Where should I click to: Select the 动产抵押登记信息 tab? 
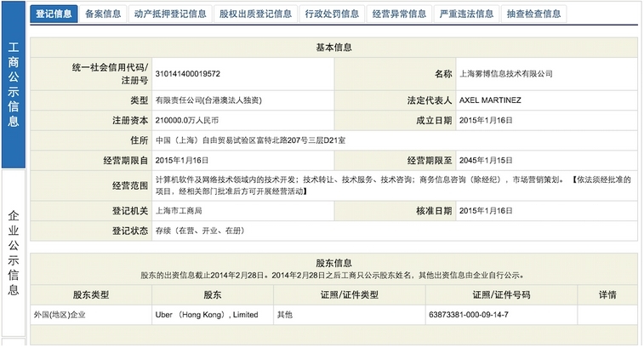click(170, 14)
